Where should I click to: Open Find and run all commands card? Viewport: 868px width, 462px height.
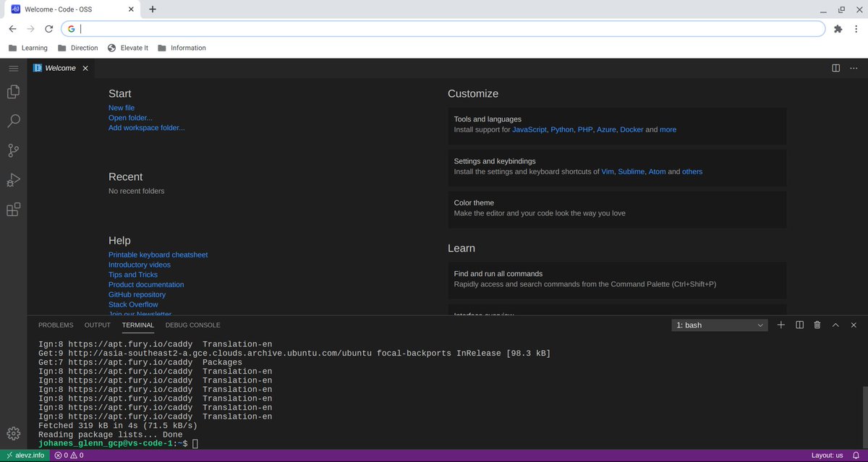point(617,279)
